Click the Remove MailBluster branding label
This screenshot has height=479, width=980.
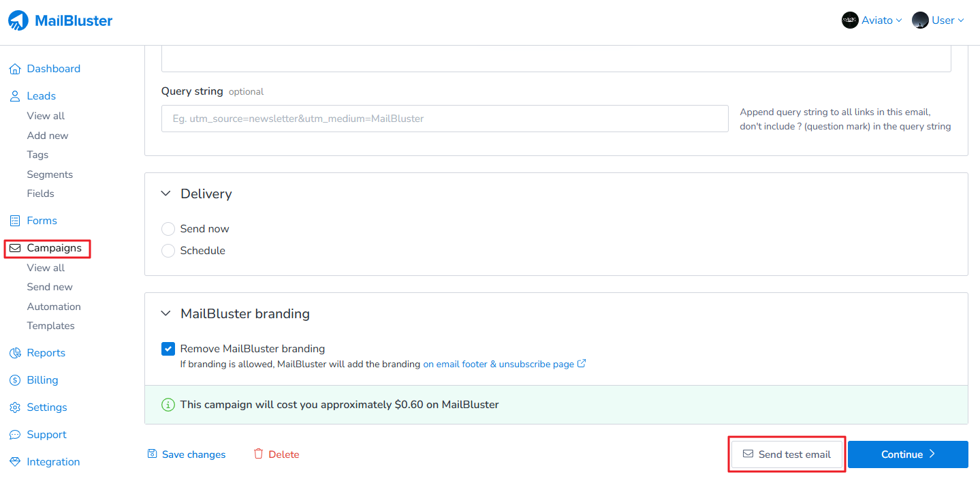(x=253, y=349)
